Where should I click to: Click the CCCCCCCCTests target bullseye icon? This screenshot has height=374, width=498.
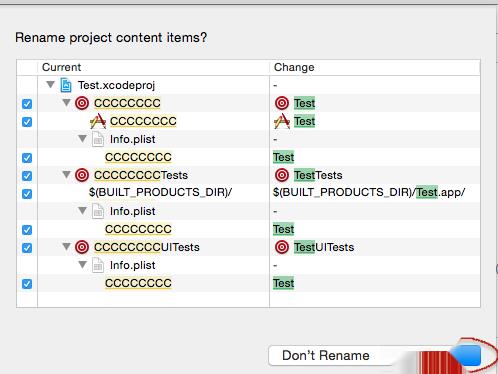pos(82,175)
